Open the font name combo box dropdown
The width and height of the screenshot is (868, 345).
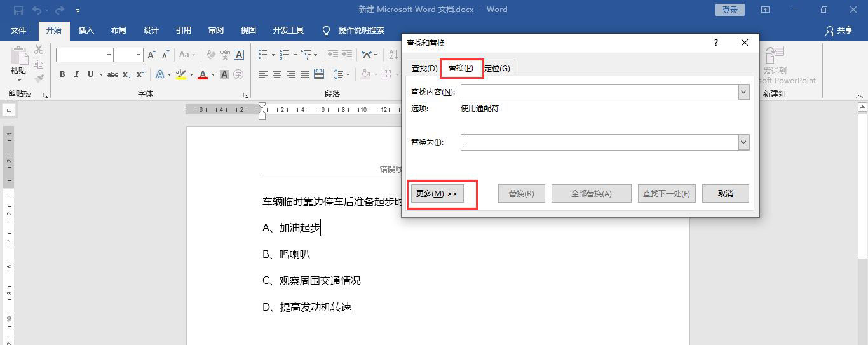click(109, 55)
